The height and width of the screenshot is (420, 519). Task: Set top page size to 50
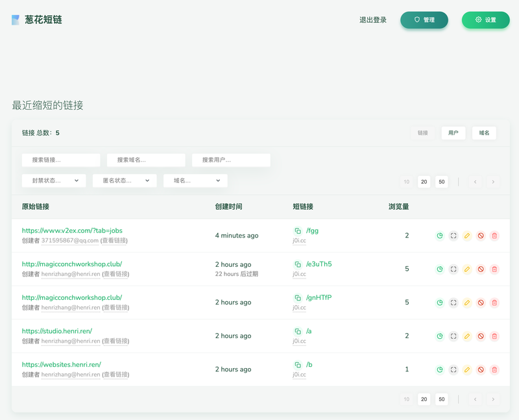click(442, 182)
